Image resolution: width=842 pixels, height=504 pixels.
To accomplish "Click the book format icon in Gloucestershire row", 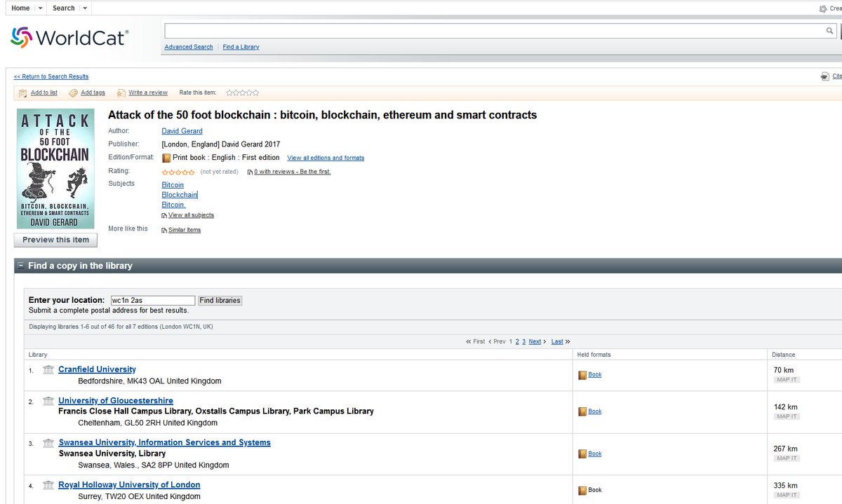I will 582,411.
